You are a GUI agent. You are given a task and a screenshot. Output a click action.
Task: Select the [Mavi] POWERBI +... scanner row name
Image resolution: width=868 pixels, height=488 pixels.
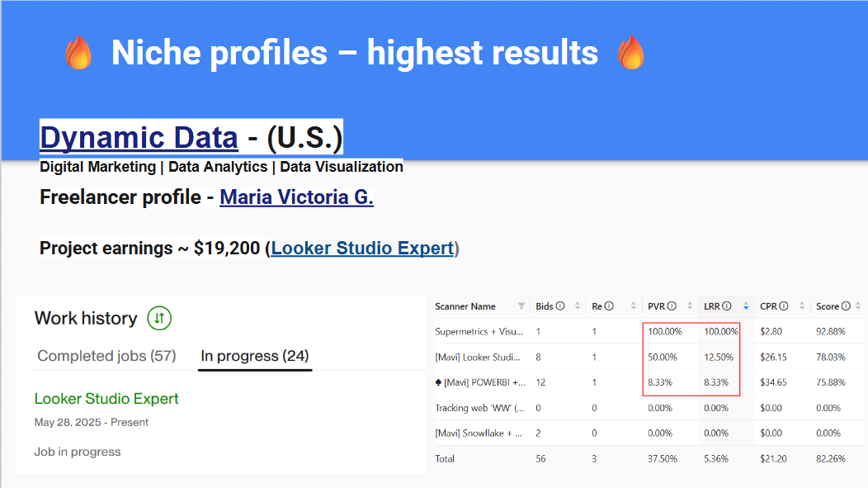(x=480, y=383)
